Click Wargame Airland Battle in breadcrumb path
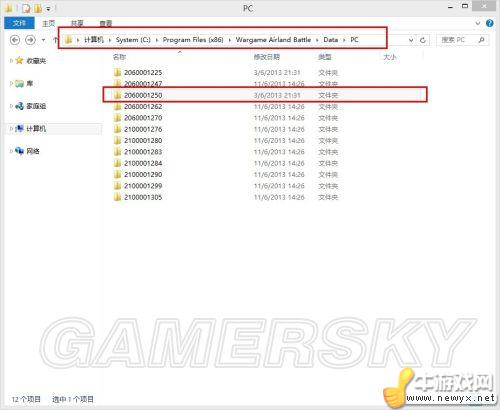Screen dimensions: 500x410 [x=273, y=40]
